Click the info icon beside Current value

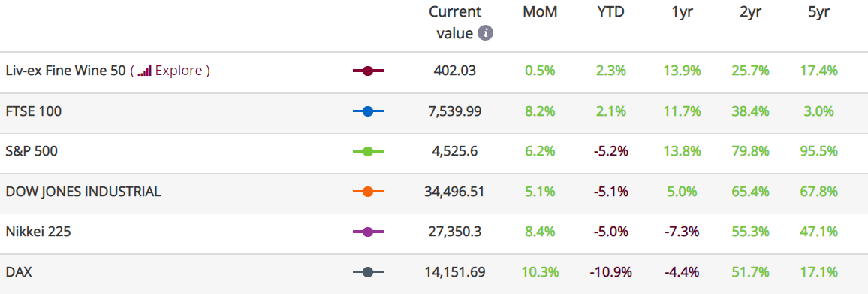coord(485,33)
